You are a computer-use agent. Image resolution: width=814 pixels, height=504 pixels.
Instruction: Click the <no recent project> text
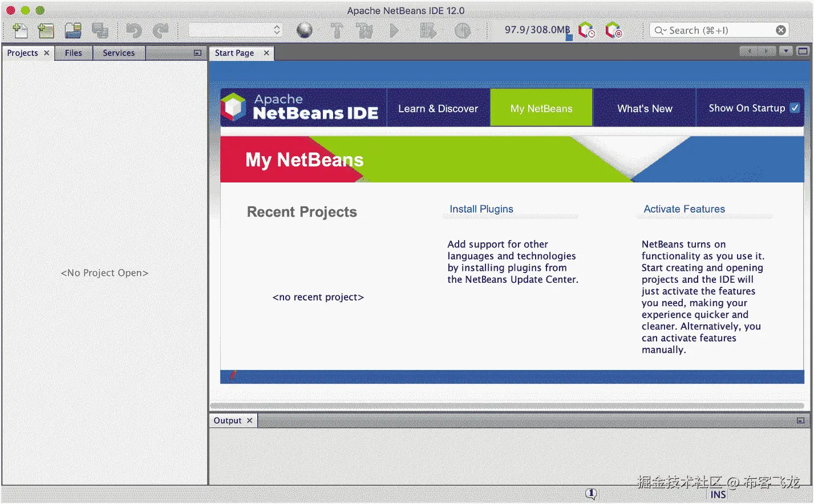coord(318,297)
